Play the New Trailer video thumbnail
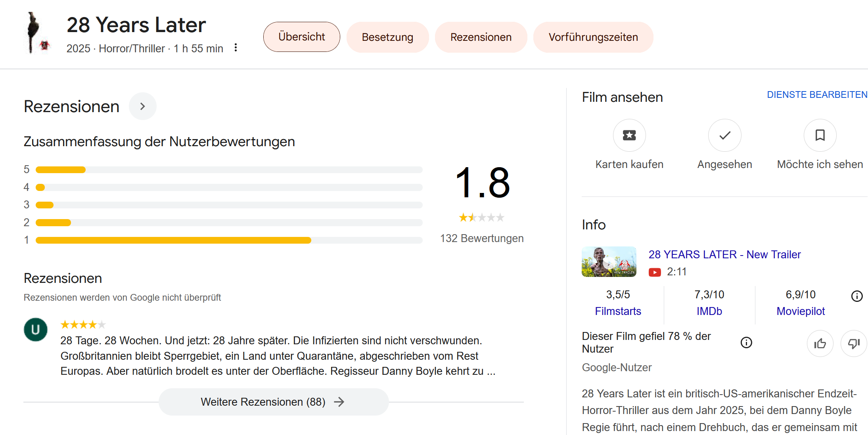 pos(609,261)
